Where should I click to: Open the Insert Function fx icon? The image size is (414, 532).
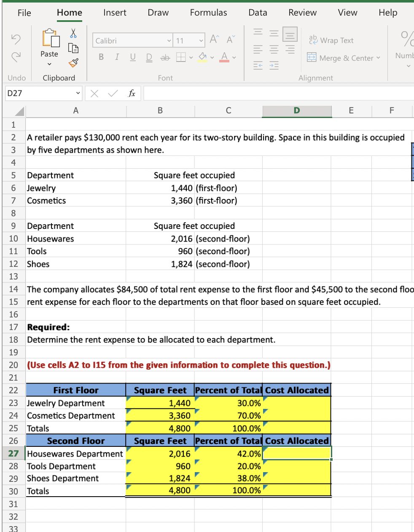(x=130, y=94)
